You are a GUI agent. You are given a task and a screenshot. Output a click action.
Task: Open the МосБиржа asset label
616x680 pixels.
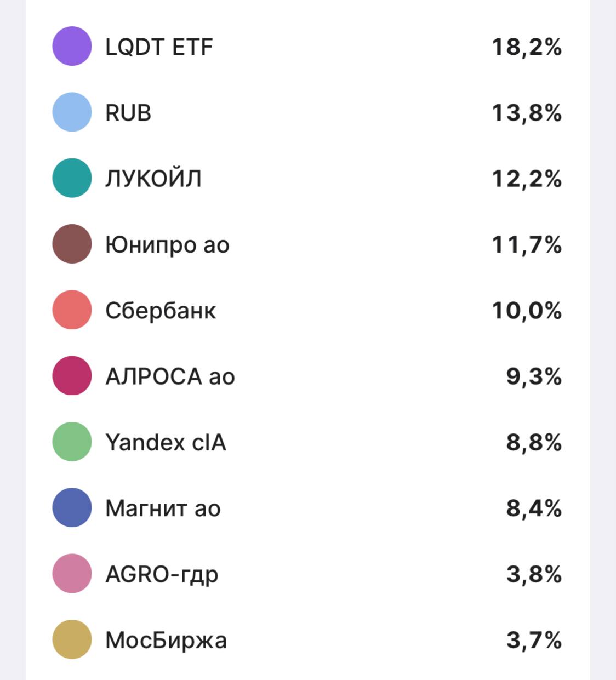coord(166,640)
